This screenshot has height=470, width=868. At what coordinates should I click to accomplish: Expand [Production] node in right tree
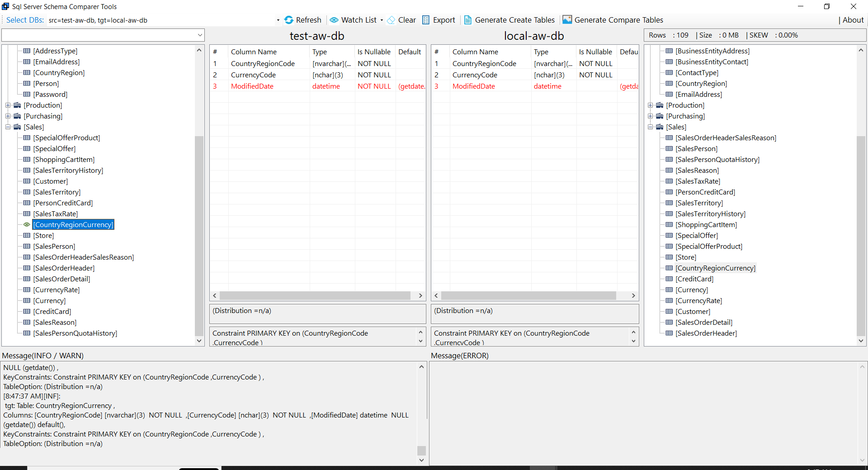(650, 105)
